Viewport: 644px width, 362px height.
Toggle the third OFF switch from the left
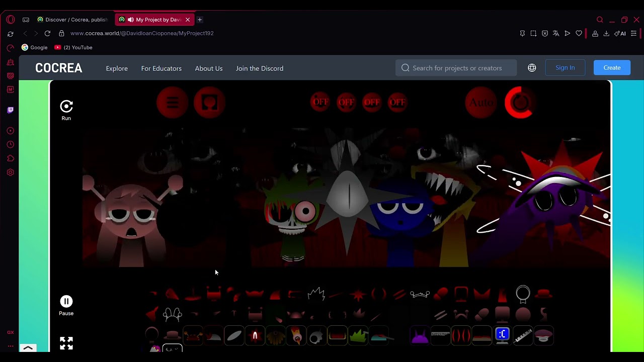click(x=372, y=102)
